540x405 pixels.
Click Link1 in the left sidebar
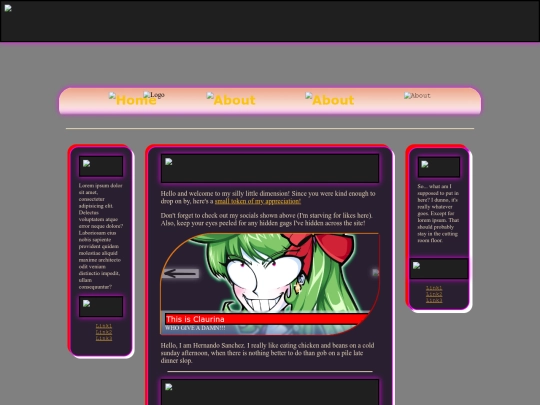(104, 326)
